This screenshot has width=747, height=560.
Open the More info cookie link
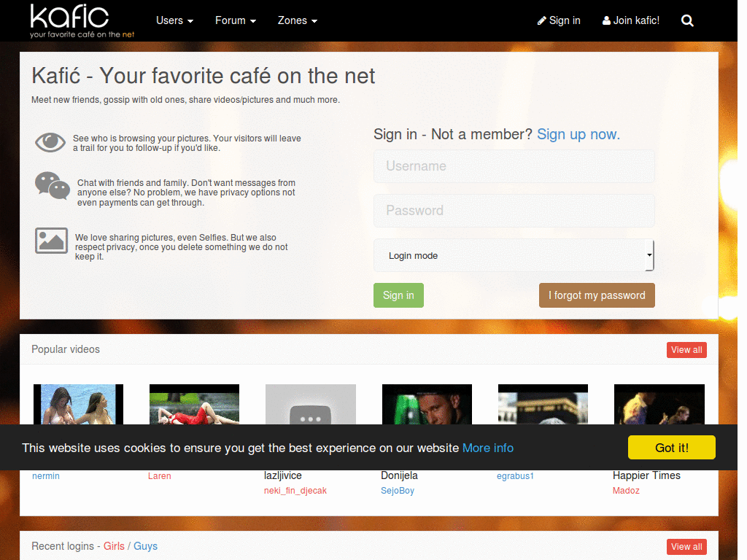(x=488, y=448)
